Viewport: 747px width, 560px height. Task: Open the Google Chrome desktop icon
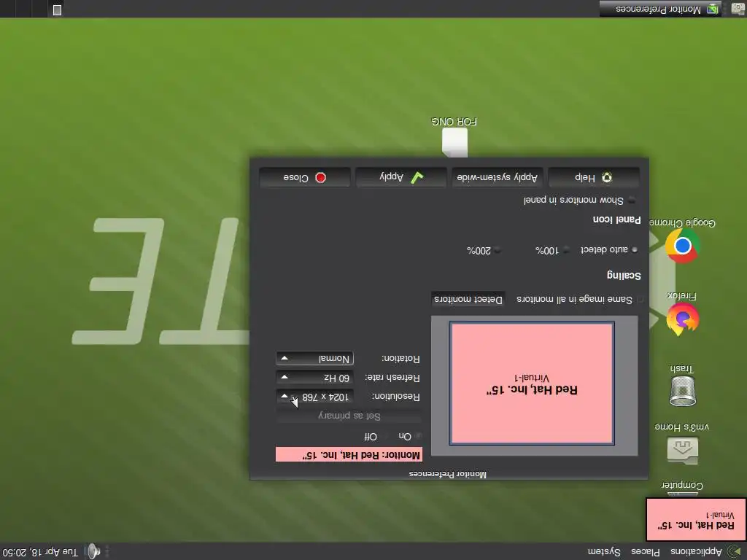682,246
